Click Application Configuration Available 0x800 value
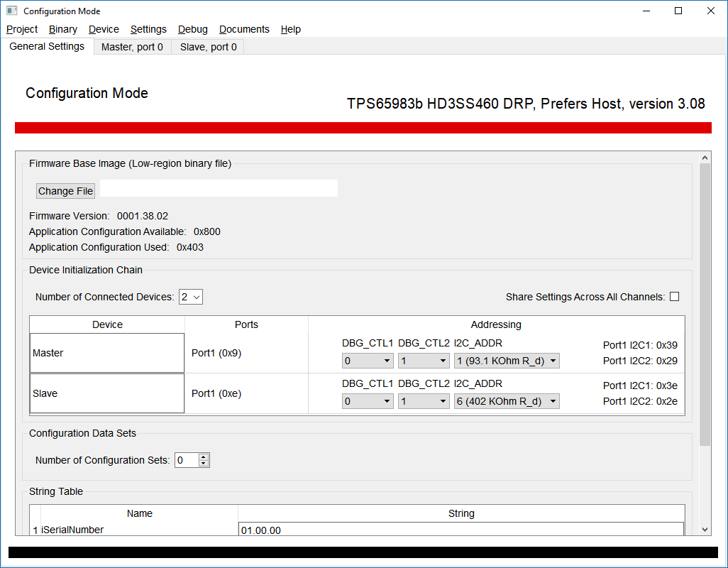 [x=207, y=231]
